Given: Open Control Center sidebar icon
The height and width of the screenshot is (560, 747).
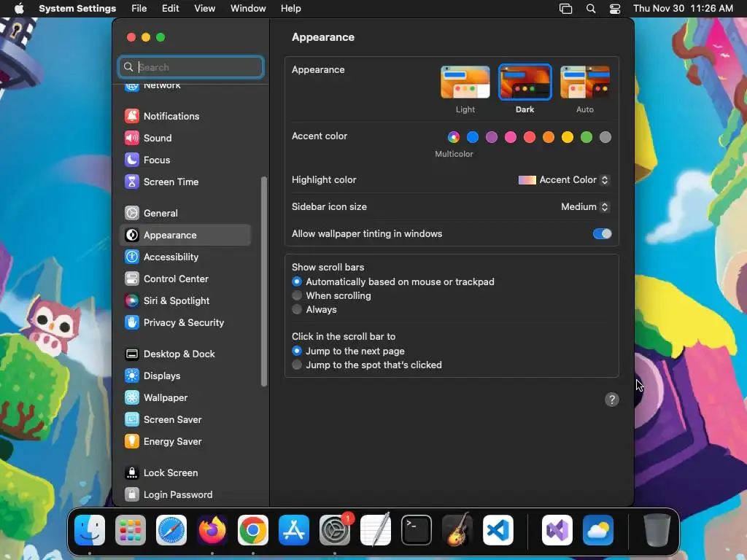Looking at the screenshot, I should (x=132, y=279).
